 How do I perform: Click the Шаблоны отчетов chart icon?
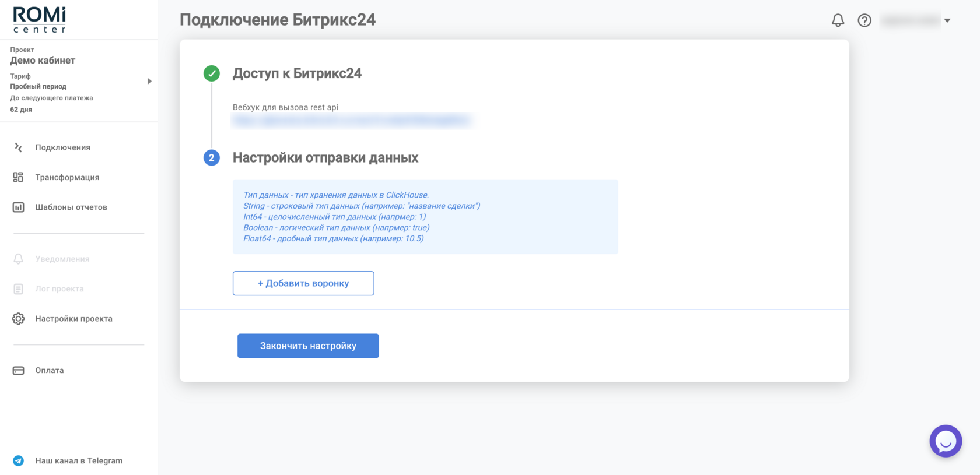coord(18,207)
